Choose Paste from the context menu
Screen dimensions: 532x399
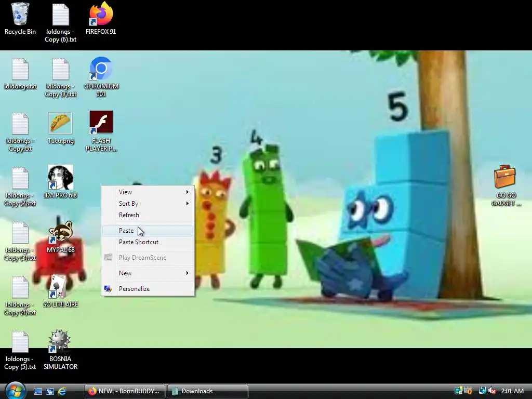tap(148, 231)
